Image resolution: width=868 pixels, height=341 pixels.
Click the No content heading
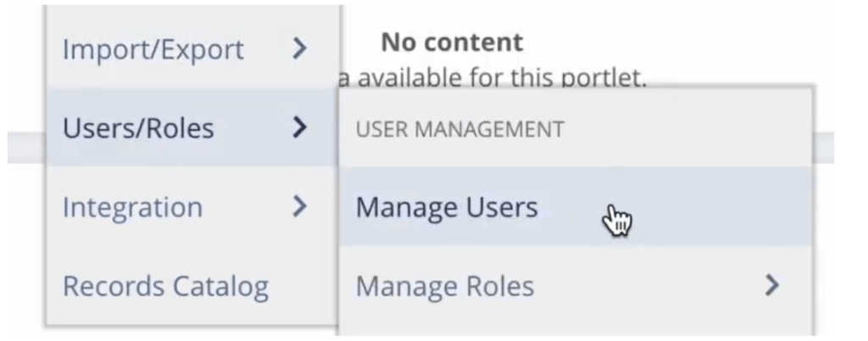click(452, 41)
